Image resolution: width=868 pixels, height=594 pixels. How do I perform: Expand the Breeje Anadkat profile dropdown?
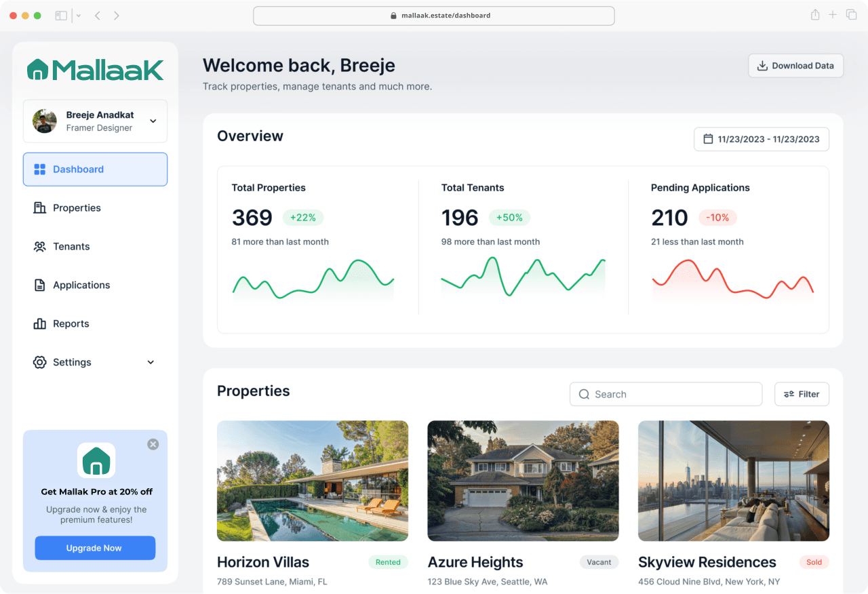153,121
